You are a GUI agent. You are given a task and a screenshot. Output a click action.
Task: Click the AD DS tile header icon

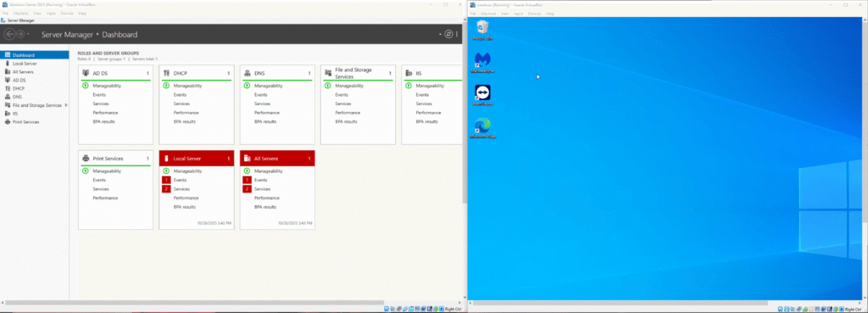coord(86,73)
